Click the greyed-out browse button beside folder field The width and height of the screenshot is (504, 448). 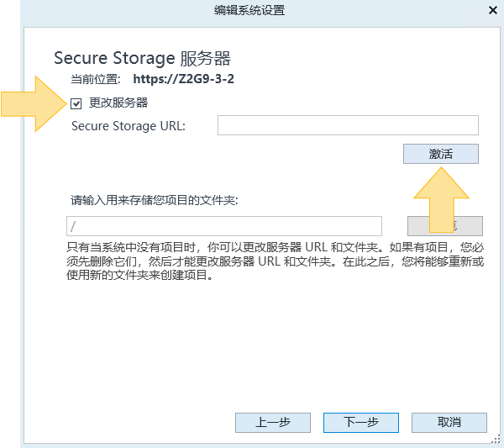[445, 226]
